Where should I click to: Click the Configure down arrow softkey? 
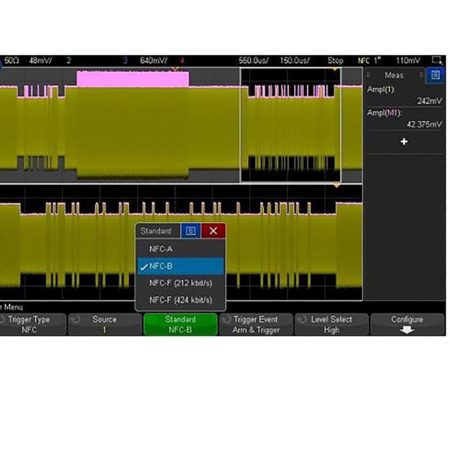[x=407, y=324]
